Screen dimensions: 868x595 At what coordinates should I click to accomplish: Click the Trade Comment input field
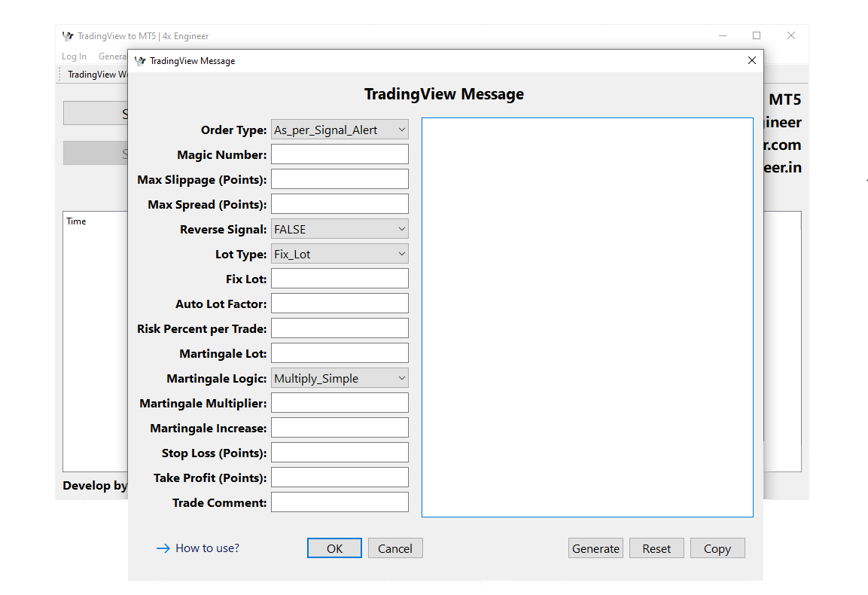(340, 502)
